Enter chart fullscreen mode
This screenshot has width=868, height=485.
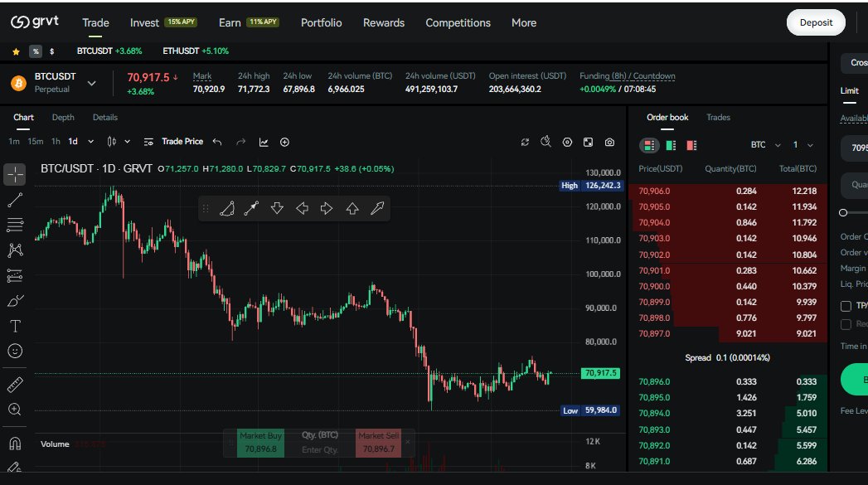[x=588, y=143]
